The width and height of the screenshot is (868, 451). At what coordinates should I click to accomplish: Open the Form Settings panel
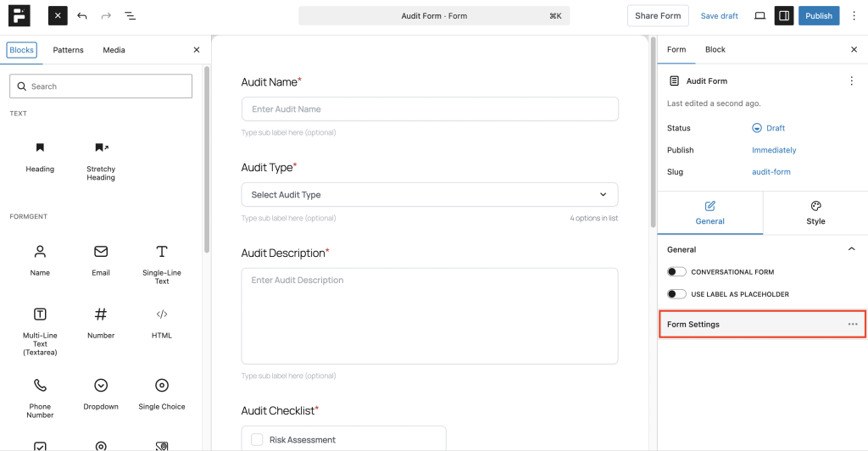pos(762,325)
